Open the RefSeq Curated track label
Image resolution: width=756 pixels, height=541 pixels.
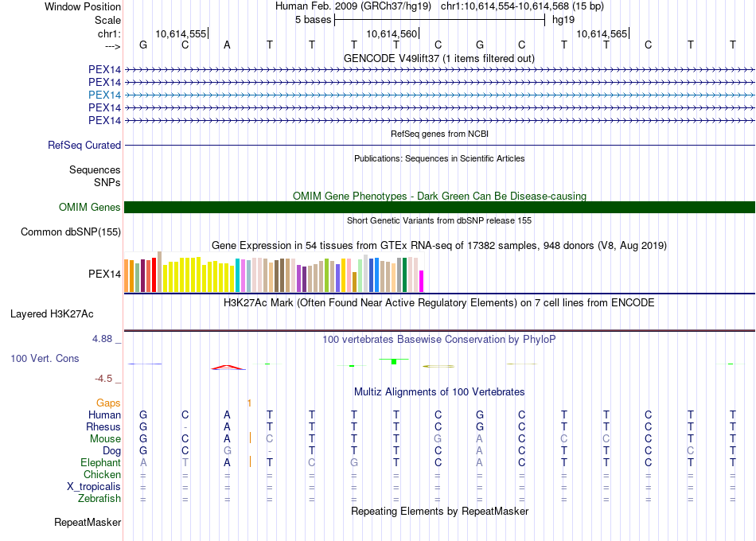(x=84, y=146)
